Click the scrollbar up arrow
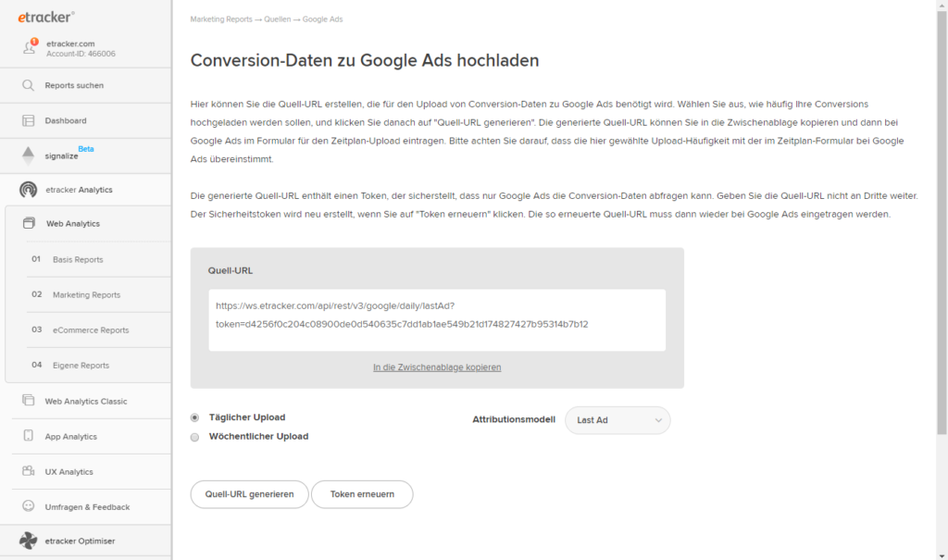948x560 pixels. (x=942, y=5)
